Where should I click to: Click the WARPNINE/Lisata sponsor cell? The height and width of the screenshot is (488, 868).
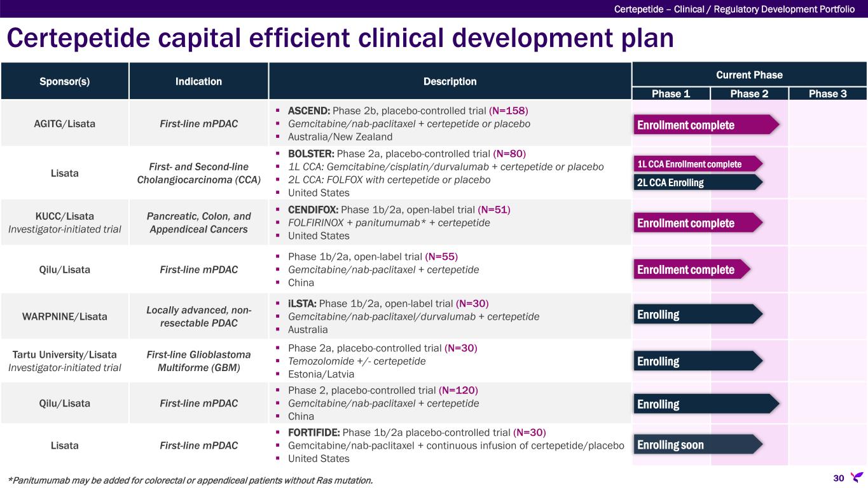[65, 316]
